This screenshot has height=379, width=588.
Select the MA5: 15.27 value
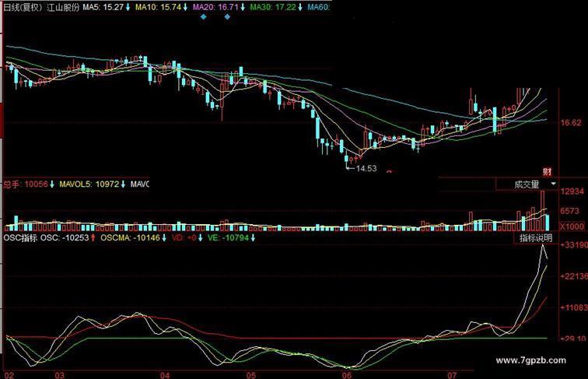(x=103, y=7)
